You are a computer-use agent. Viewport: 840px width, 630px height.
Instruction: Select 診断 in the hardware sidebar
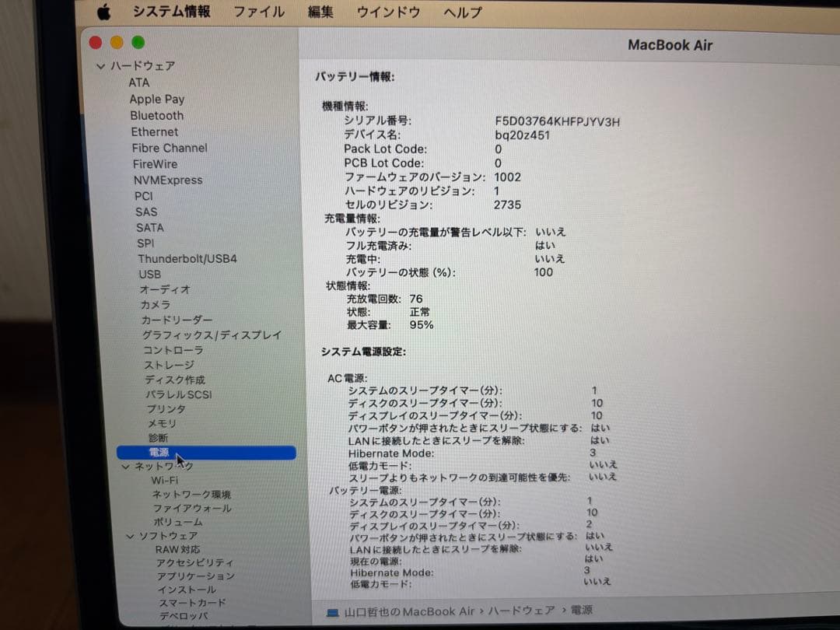157,438
